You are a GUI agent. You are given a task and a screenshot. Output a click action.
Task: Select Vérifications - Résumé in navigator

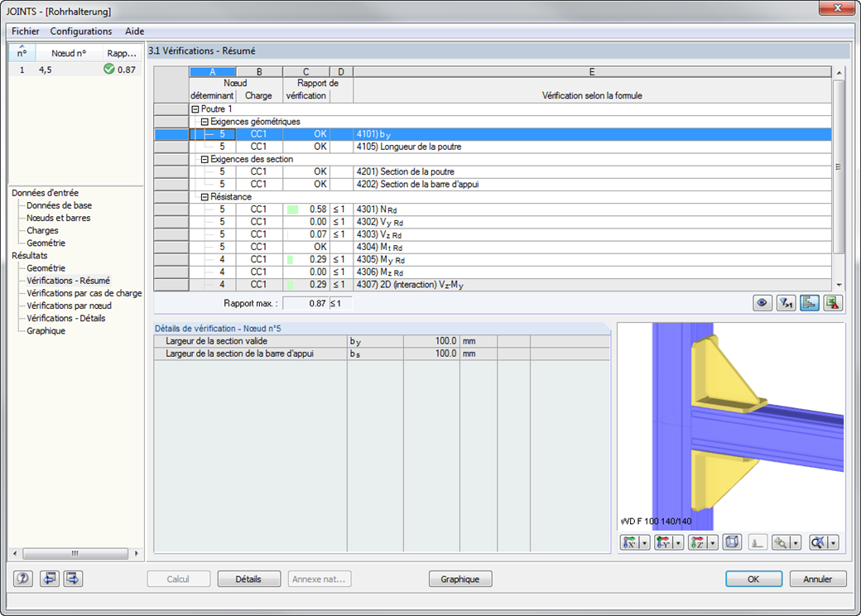tap(68, 281)
